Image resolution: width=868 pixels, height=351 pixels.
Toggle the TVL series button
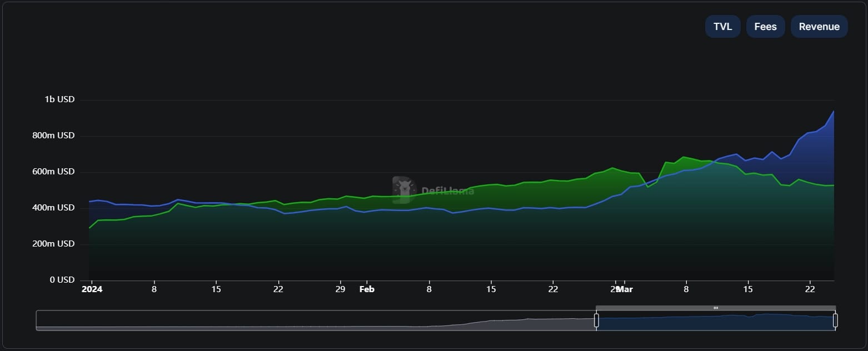point(722,27)
